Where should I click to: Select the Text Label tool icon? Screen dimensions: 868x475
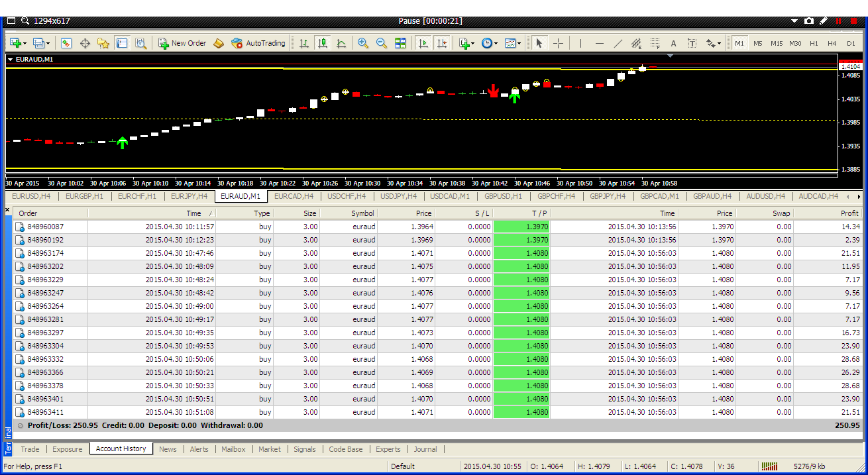click(692, 43)
